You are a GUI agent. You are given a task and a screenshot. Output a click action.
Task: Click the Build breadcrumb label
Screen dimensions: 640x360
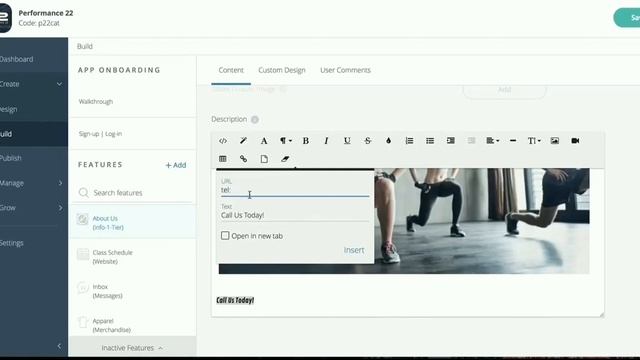point(85,46)
